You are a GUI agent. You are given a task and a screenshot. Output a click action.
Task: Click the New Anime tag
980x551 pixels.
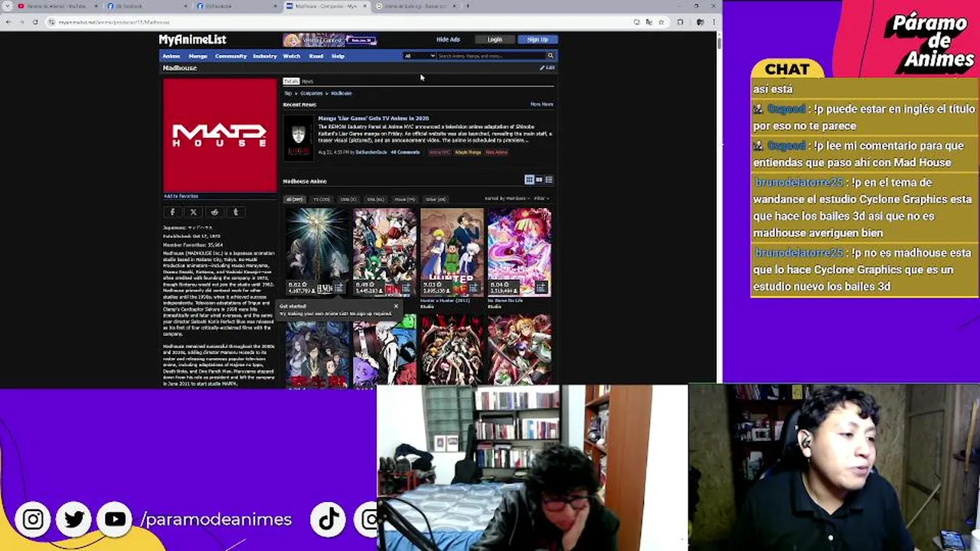[x=496, y=152]
